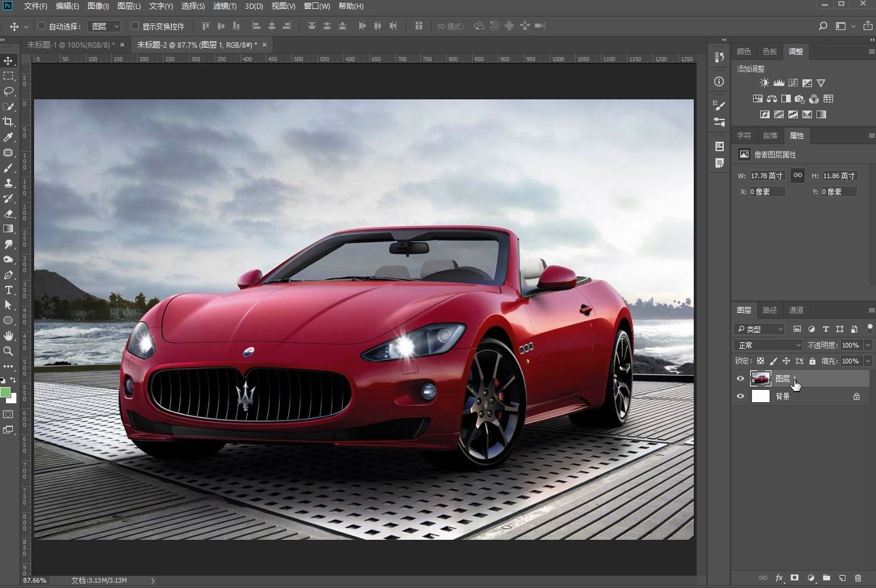This screenshot has width=876, height=588.
Task: Open the Adjustments panel flyout menu
Action: pos(871,51)
